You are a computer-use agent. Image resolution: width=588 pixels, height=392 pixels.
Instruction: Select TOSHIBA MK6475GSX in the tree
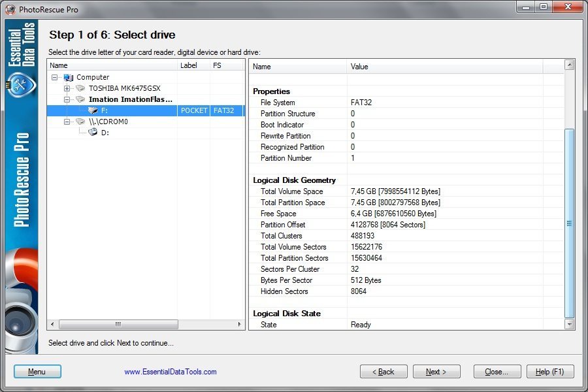pos(125,88)
